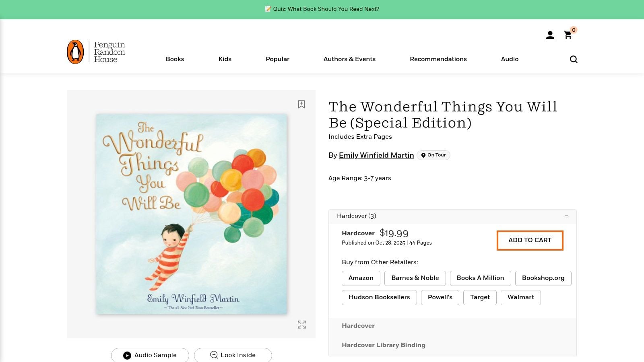
Task: Buy from Bookshop.org
Action: click(x=543, y=278)
